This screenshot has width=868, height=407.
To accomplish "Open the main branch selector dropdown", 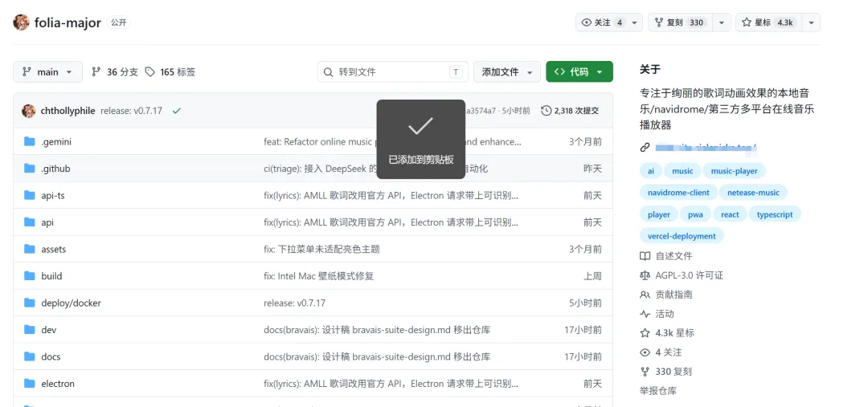I will coord(47,72).
